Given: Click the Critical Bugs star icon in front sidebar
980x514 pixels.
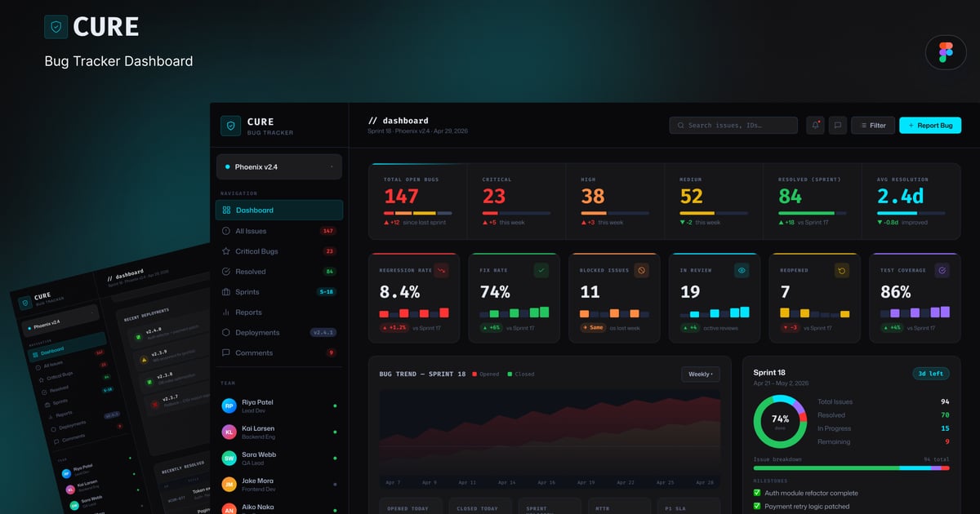Looking at the screenshot, I should click(x=226, y=251).
